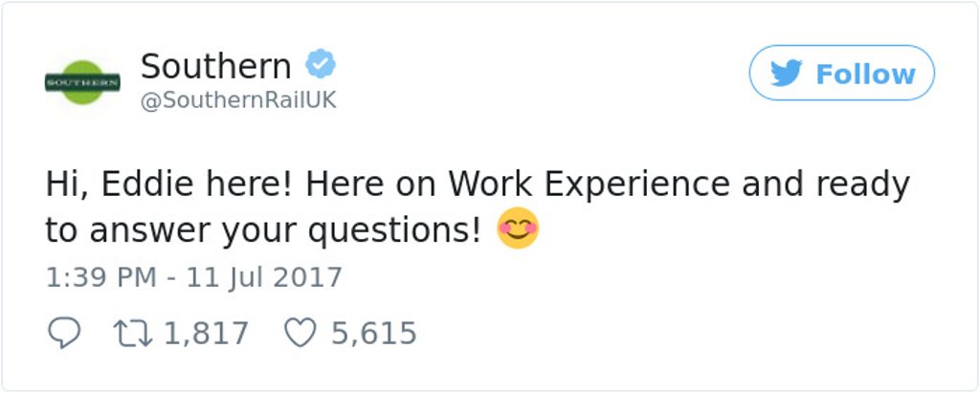Viewport: 980px width, 393px height.
Task: Click the blue verified badge
Action: point(320,66)
